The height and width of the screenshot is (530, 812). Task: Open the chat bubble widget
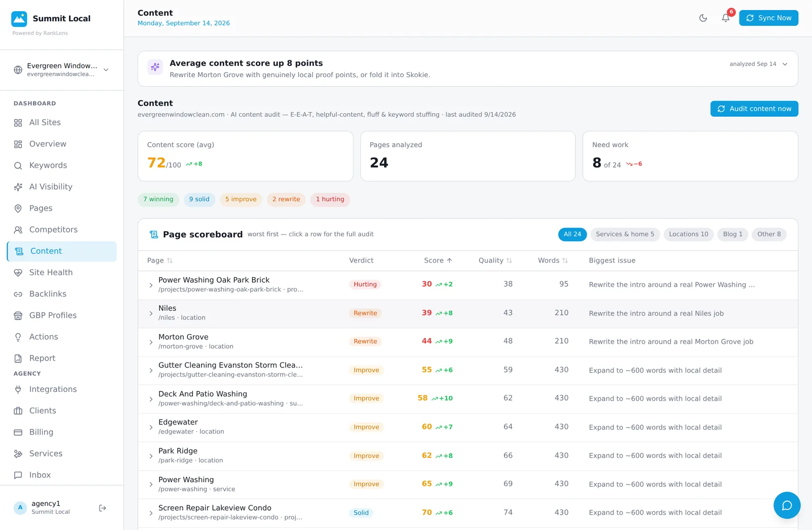787,505
